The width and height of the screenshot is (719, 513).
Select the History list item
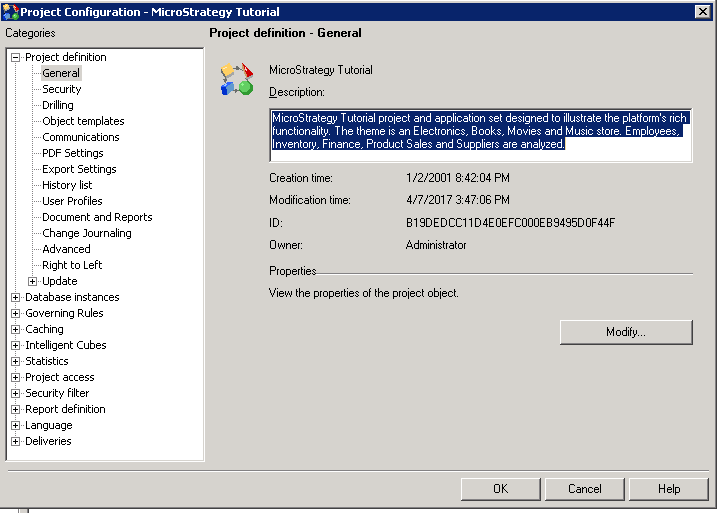click(67, 186)
